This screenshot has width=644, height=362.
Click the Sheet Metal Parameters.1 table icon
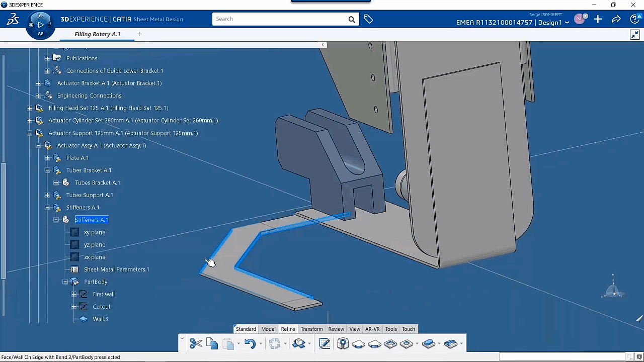(x=74, y=269)
